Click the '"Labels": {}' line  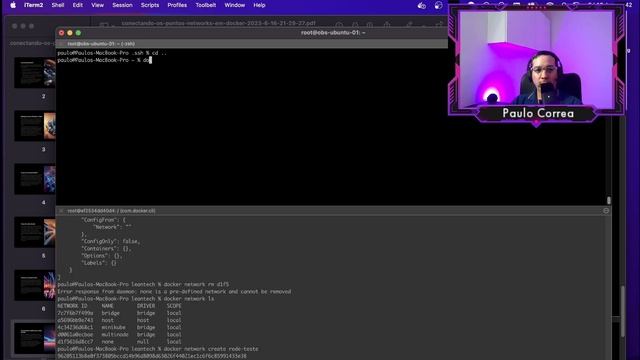point(99,263)
